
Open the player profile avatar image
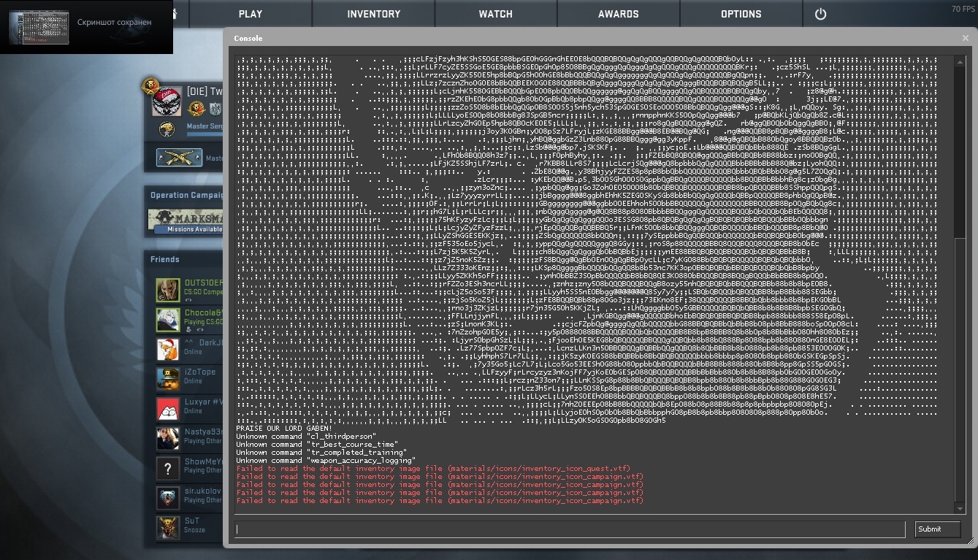[167, 102]
